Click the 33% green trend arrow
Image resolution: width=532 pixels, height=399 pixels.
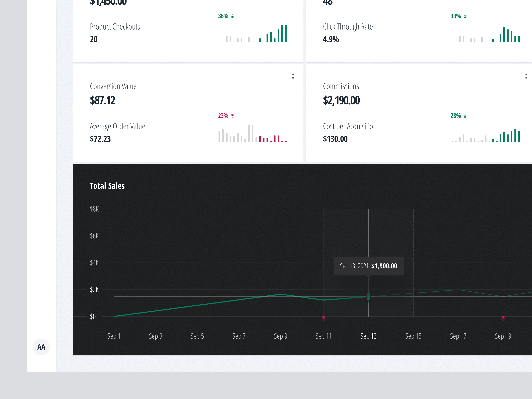pyautogui.click(x=465, y=16)
